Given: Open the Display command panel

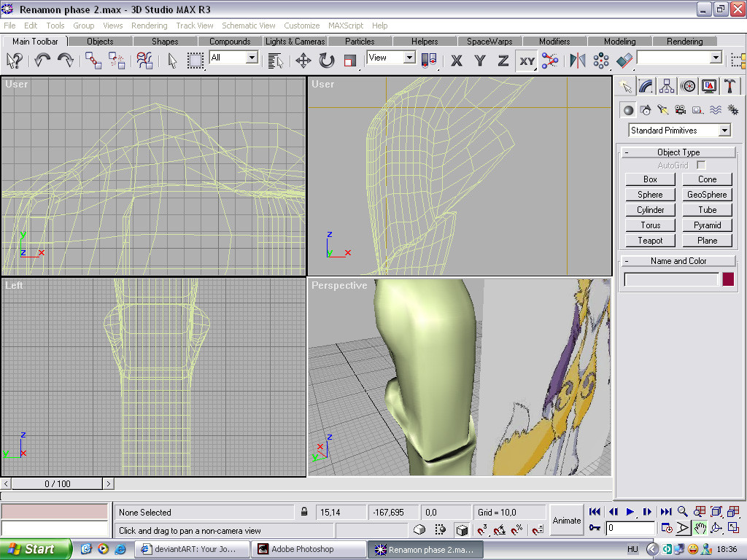Looking at the screenshot, I should pyautogui.click(x=709, y=86).
